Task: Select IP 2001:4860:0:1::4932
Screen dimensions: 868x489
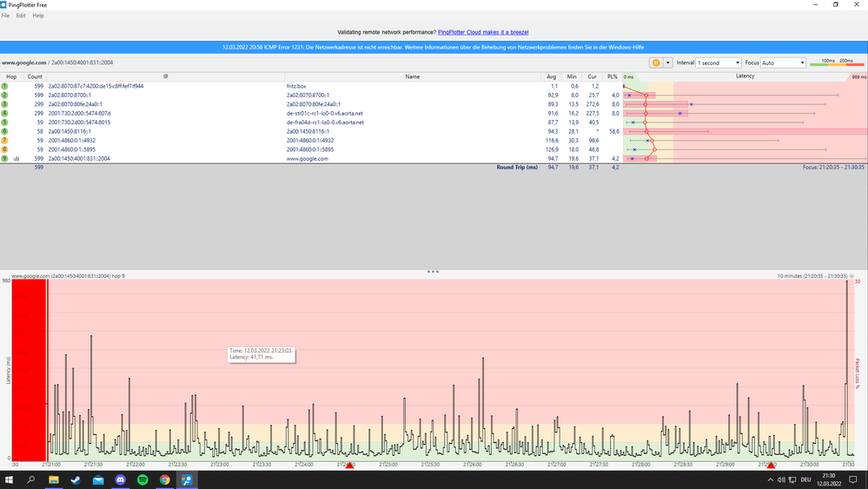Action: 72,141
